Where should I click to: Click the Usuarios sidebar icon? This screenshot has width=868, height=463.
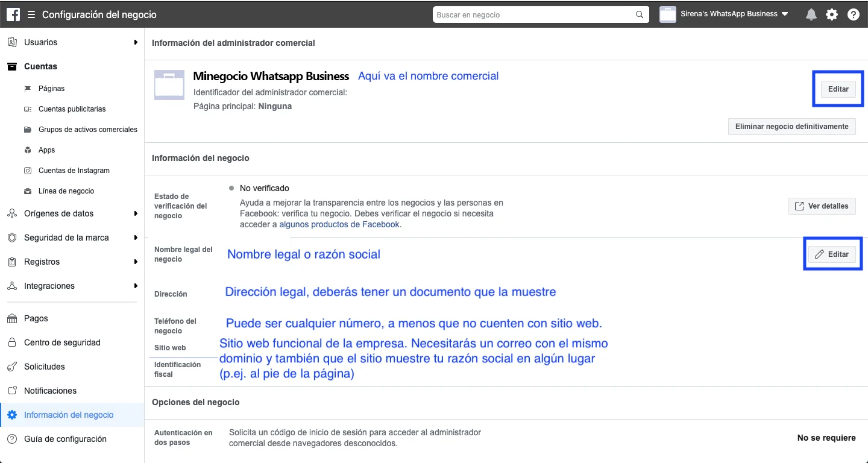coord(12,42)
